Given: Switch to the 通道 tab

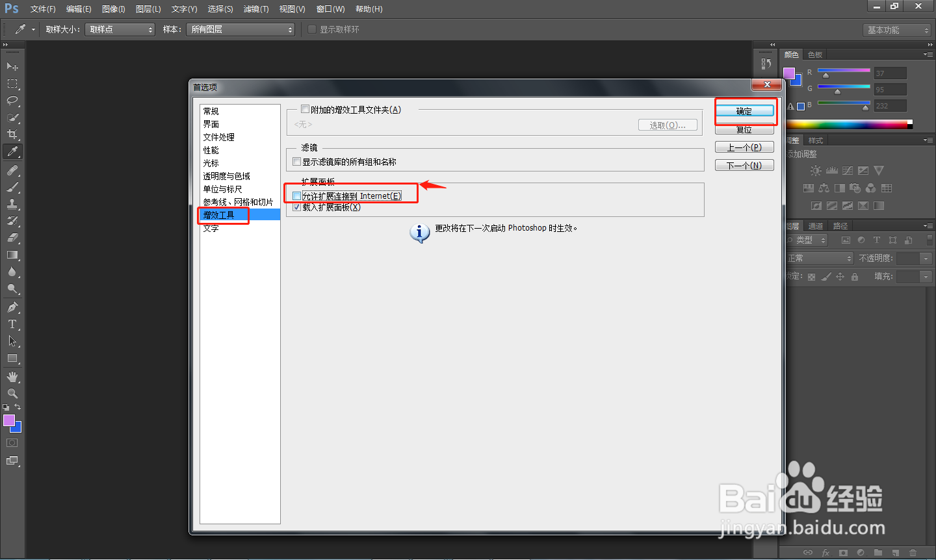Looking at the screenshot, I should coord(816,226).
